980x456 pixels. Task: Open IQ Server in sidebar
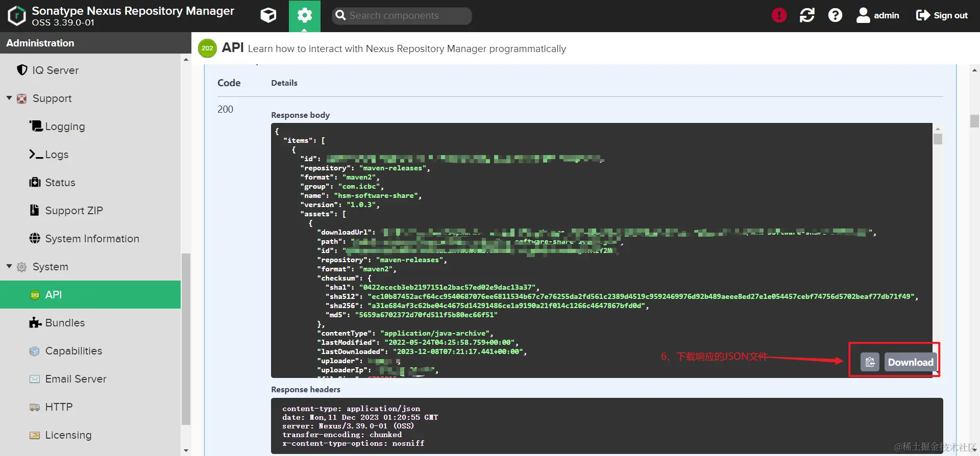click(55, 70)
